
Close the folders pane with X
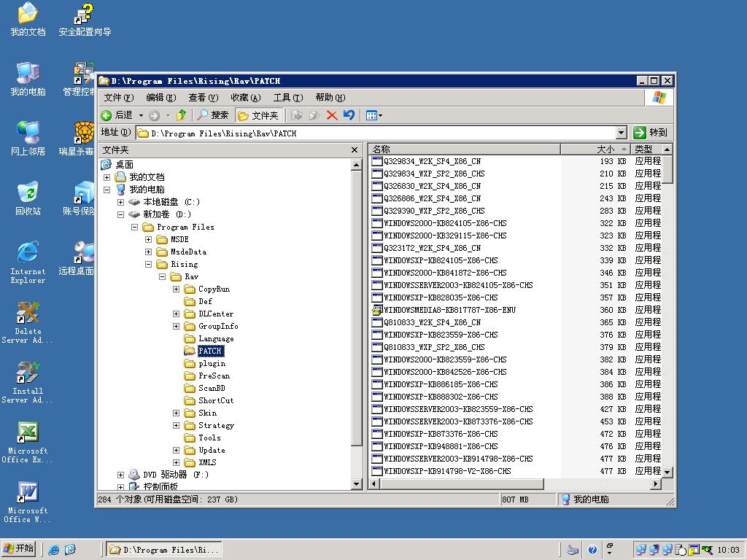(355, 149)
